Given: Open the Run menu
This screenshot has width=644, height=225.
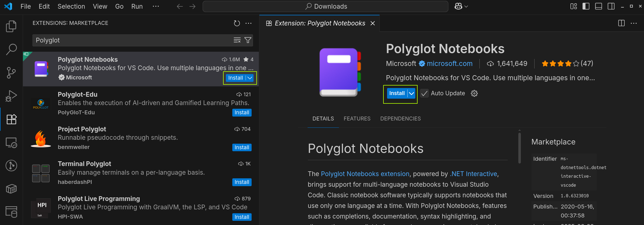Looking at the screenshot, I should pos(137,6).
